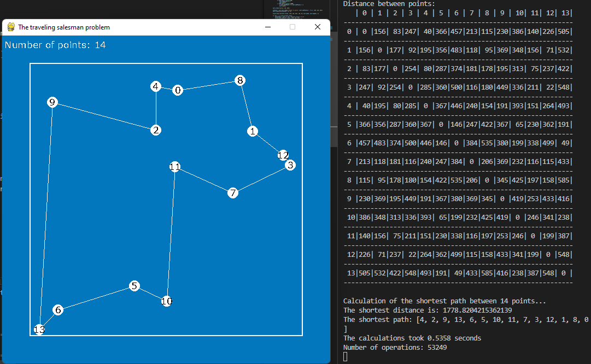Select point 7 in the middle
Image resolution: width=591 pixels, height=364 pixels.
click(x=232, y=193)
